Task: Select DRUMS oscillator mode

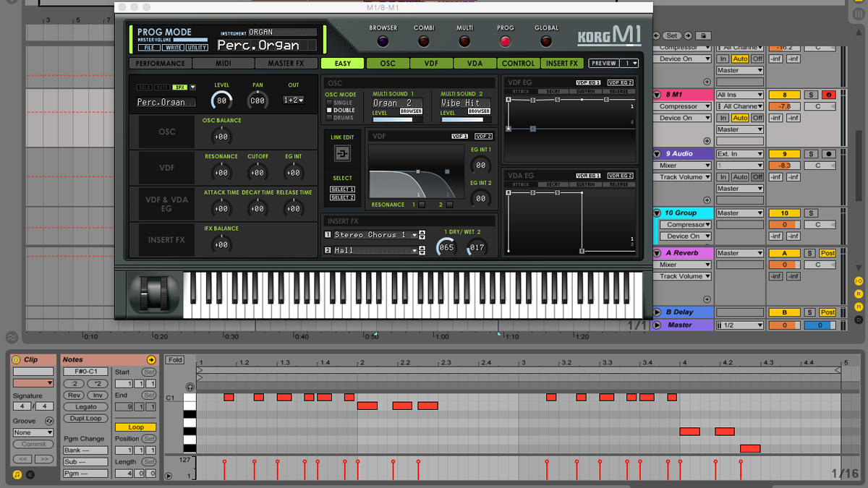Action: tap(329, 118)
